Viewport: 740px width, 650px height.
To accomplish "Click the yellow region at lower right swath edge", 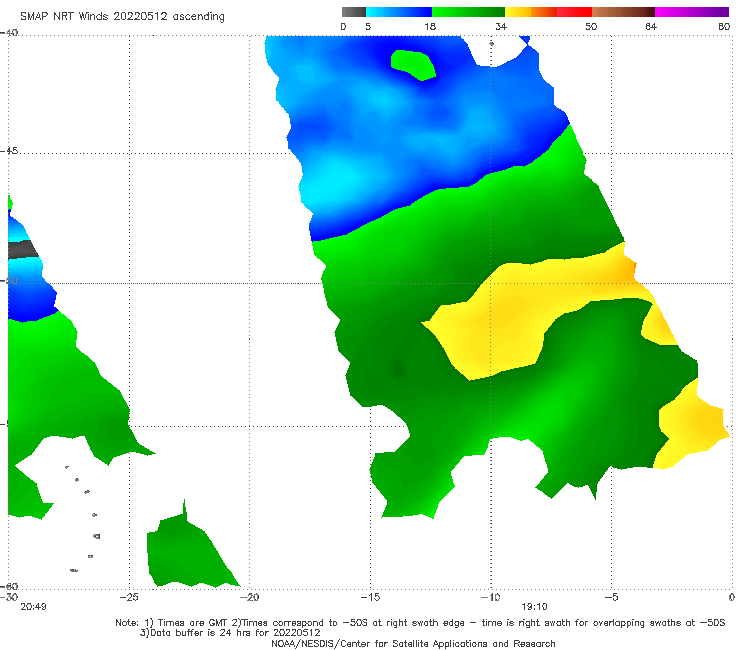I will [691, 425].
